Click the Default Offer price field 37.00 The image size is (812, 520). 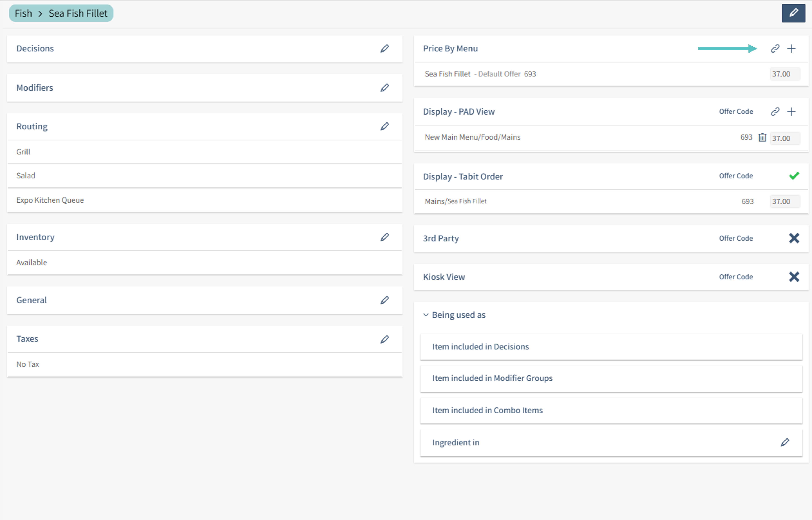[784, 74]
